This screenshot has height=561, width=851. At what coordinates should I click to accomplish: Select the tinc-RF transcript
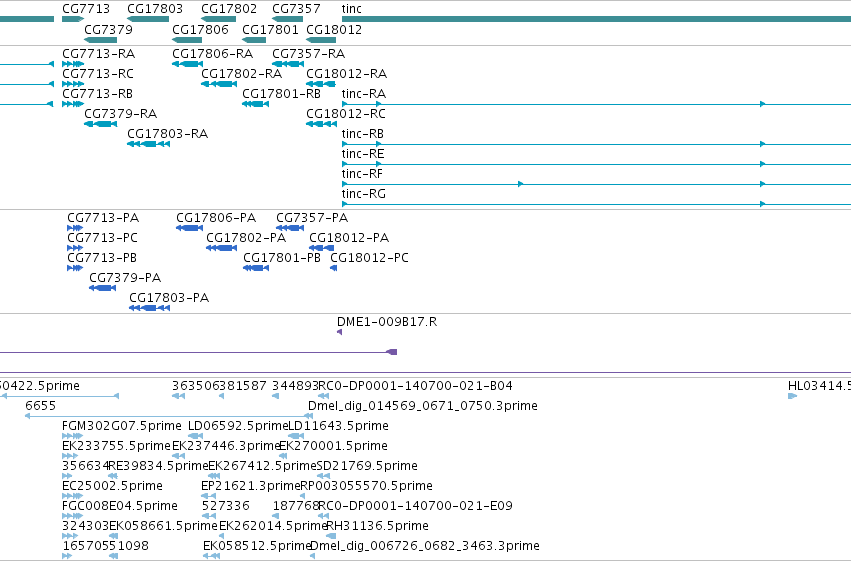coord(596,184)
